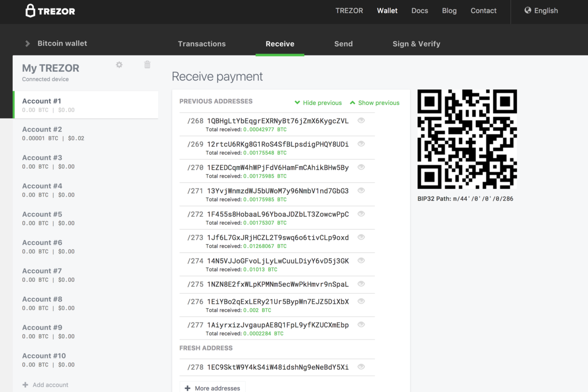Click address 1Jf6L7GxJRjHCZL2T9swq6o6tivCLp9oxd
This screenshot has width=588, height=392.
(x=278, y=237)
